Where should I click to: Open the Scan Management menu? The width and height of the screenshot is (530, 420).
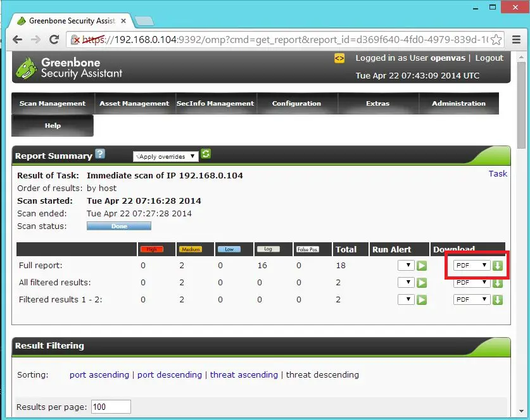click(53, 104)
